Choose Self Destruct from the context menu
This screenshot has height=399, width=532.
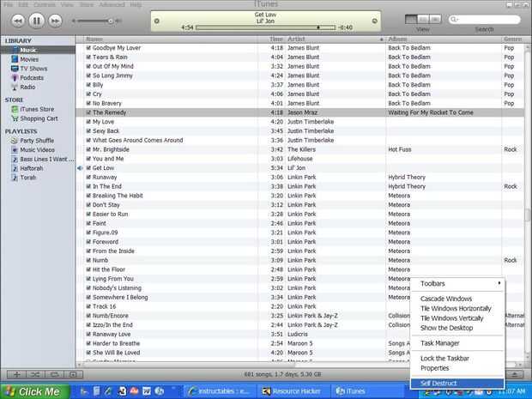[x=457, y=383]
